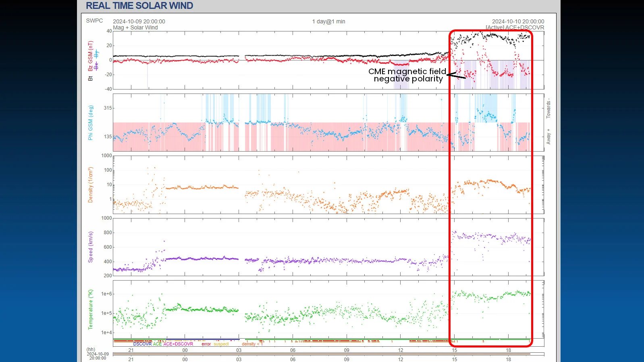Click the Temperature (°K) axis label
Screen dimensions: 644x362
pyautogui.click(x=90, y=309)
